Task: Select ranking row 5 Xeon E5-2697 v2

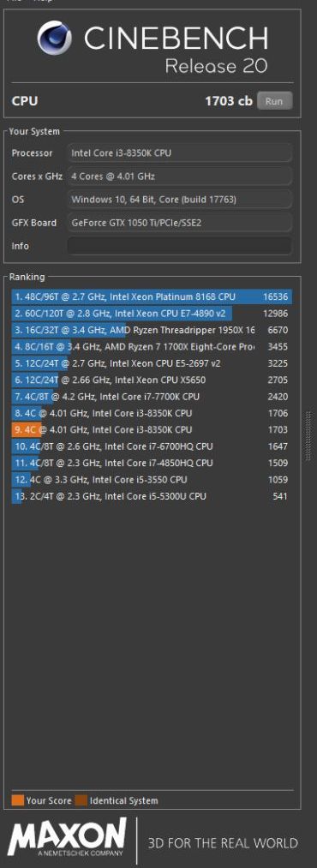Action: tap(152, 363)
